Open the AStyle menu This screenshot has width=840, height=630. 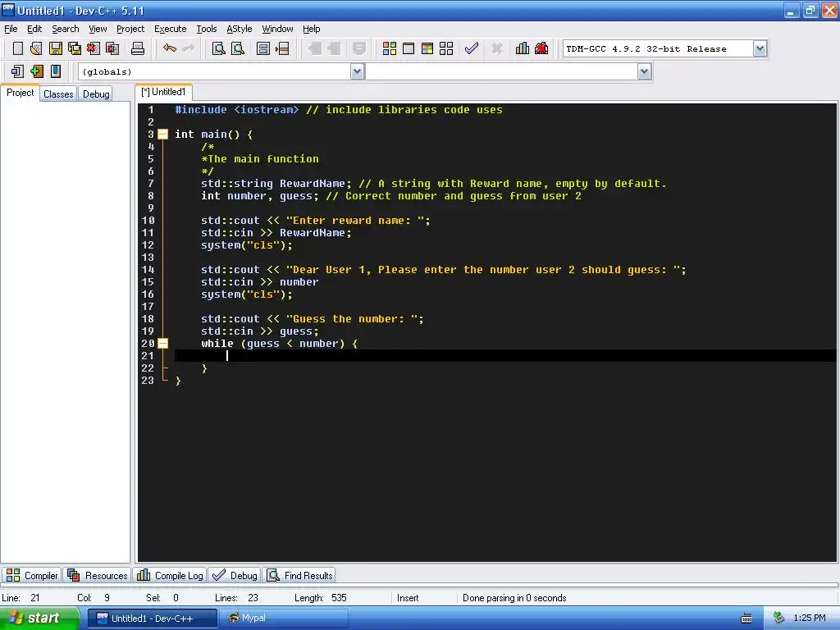tap(239, 29)
